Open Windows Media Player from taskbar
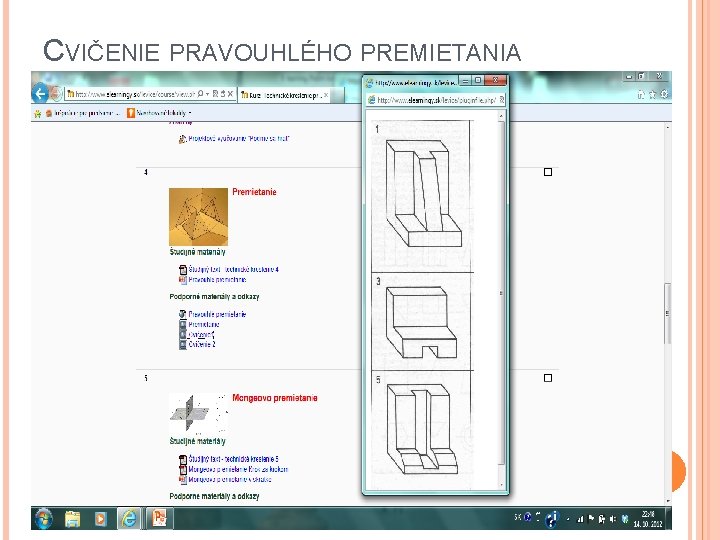The height and width of the screenshot is (540, 720). pyautogui.click(x=100, y=519)
